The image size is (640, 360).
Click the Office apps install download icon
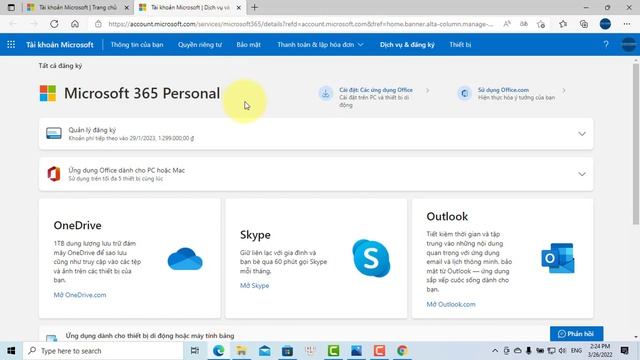coord(325,93)
